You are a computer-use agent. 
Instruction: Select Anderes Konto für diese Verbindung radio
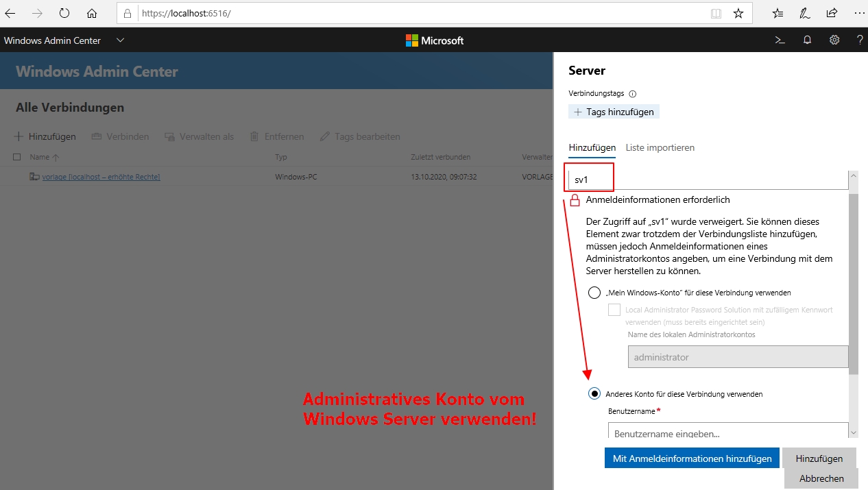pos(594,394)
